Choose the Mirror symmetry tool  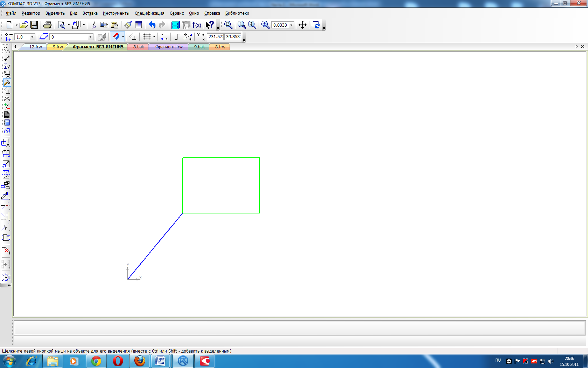click(6, 175)
